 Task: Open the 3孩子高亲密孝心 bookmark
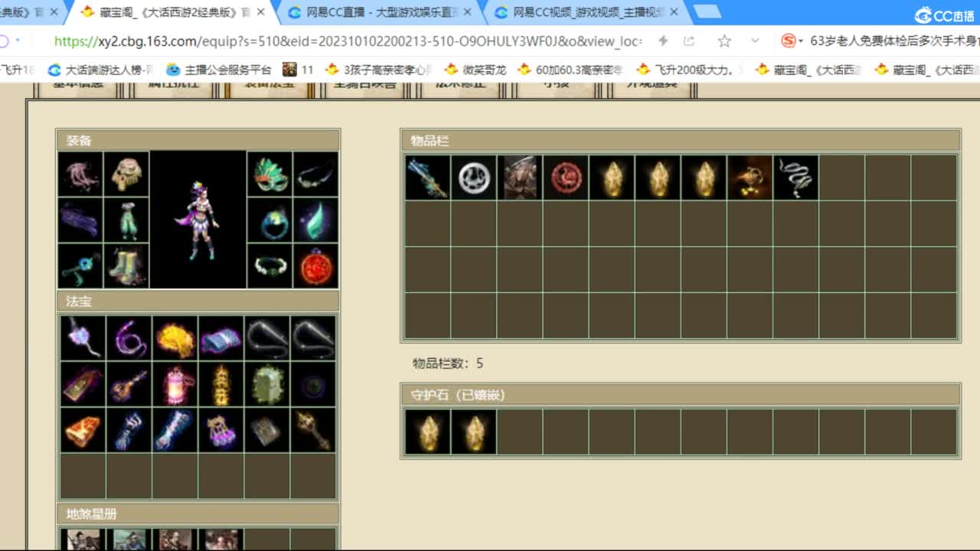(x=378, y=70)
